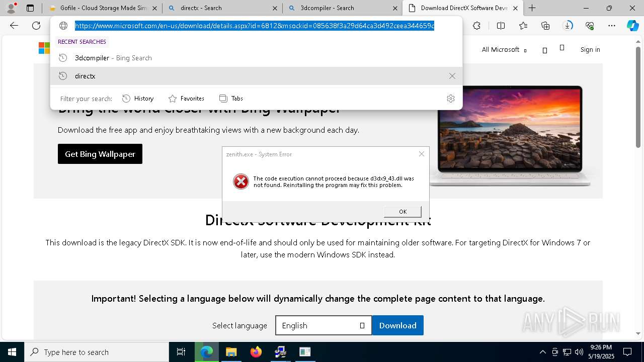The width and height of the screenshot is (644, 362).
Task: Open the Downloads panel
Action: [568, 26]
